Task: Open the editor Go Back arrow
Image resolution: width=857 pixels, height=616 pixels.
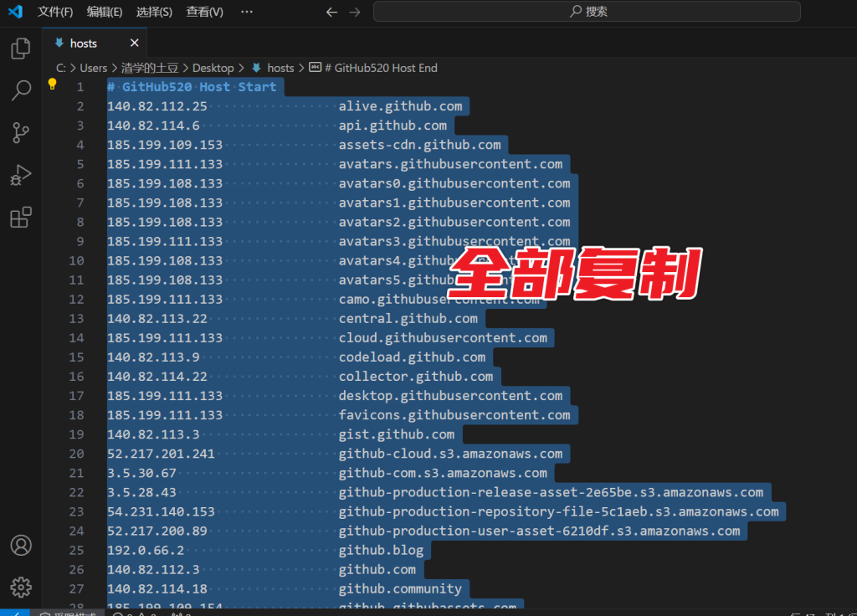Action: [331, 12]
